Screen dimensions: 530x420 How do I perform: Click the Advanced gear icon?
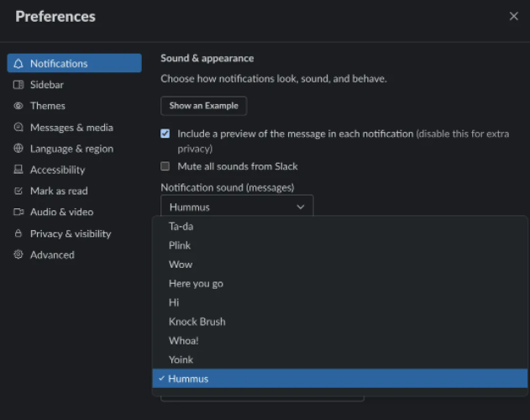18,255
